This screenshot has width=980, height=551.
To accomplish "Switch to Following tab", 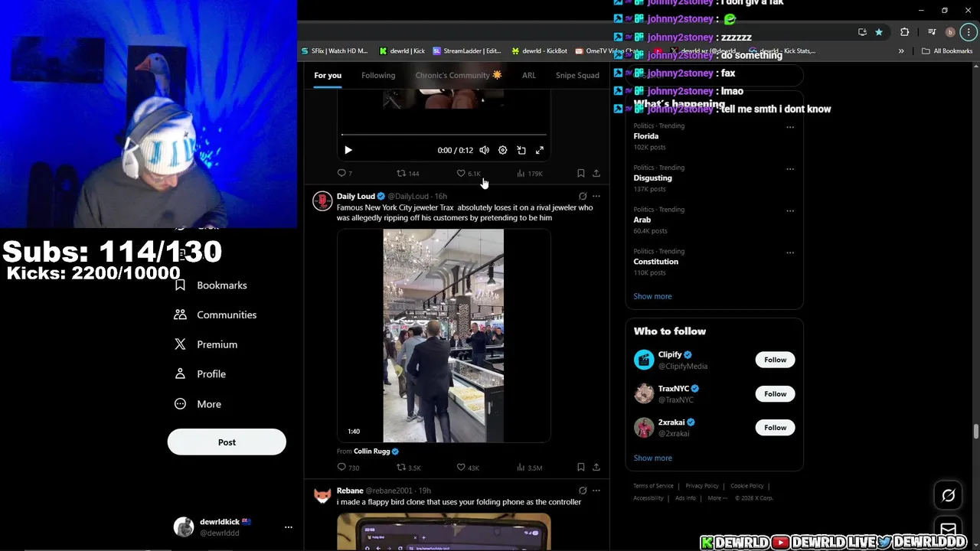I will coord(378,75).
